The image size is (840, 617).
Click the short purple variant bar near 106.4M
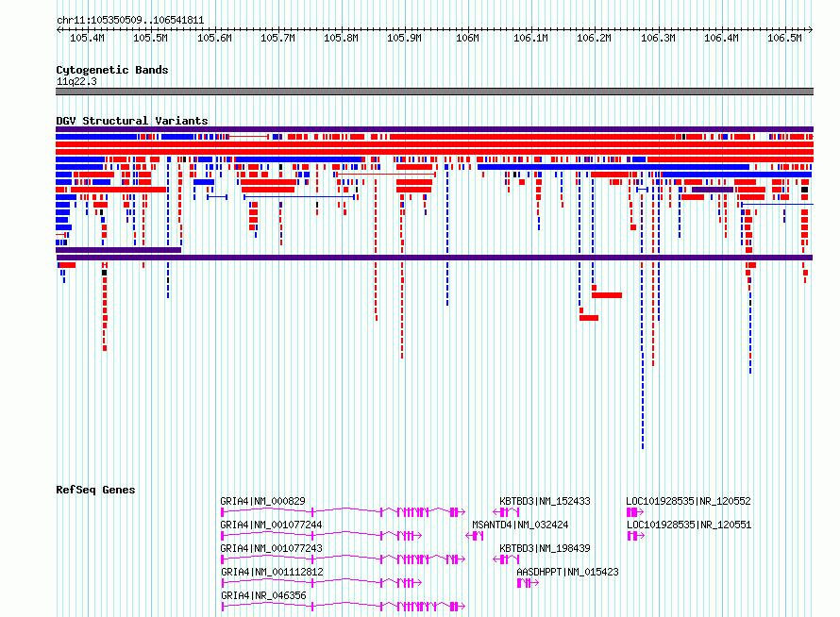point(713,190)
